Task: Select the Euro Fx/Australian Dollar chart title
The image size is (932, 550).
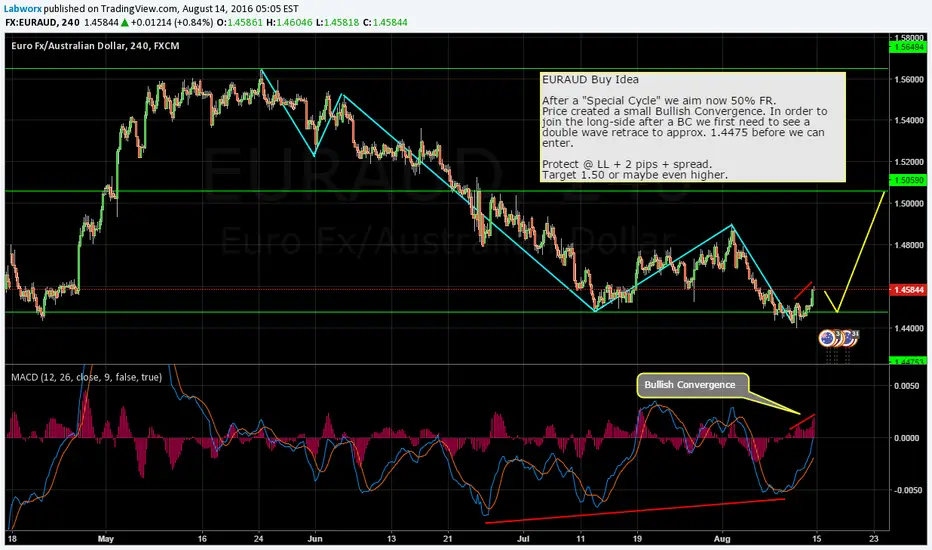Action: pos(95,46)
